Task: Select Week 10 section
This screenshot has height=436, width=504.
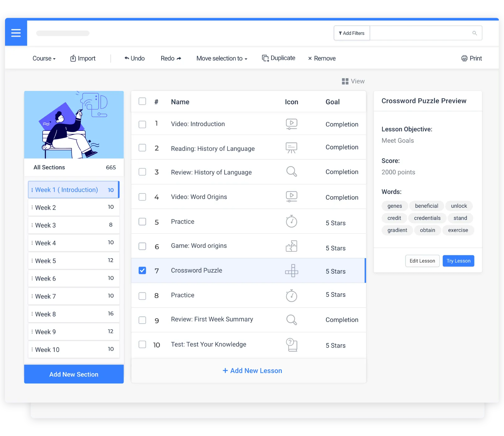Action: pyautogui.click(x=74, y=350)
